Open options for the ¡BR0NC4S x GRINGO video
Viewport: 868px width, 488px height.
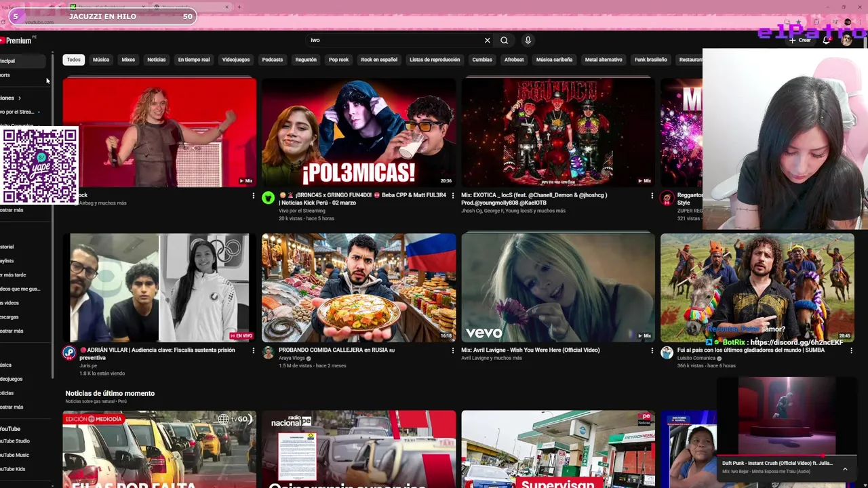click(x=453, y=196)
